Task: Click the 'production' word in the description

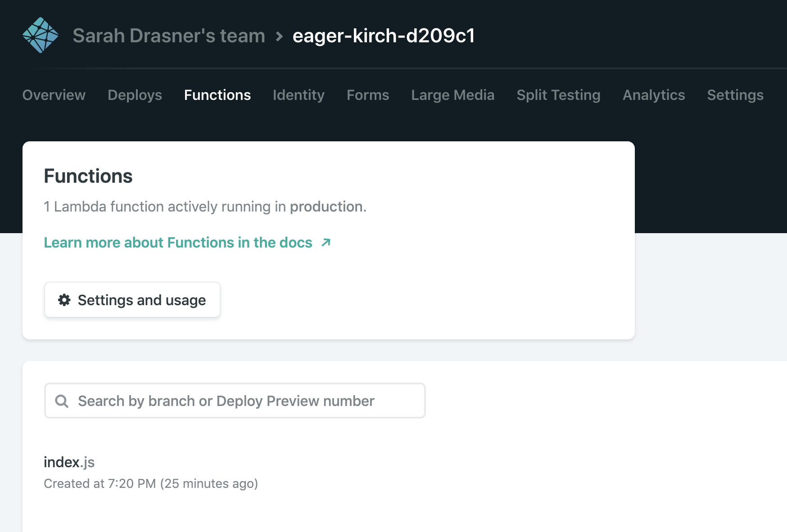Action: (x=326, y=207)
